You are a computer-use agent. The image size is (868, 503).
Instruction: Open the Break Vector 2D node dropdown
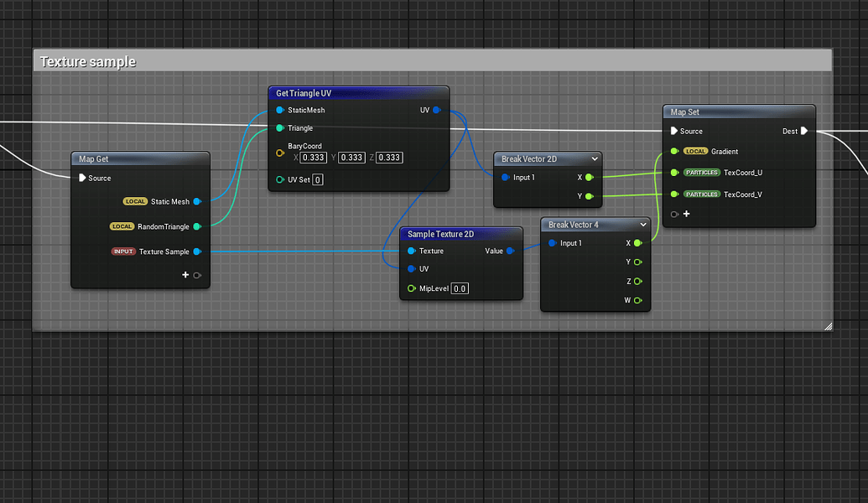[x=595, y=158]
